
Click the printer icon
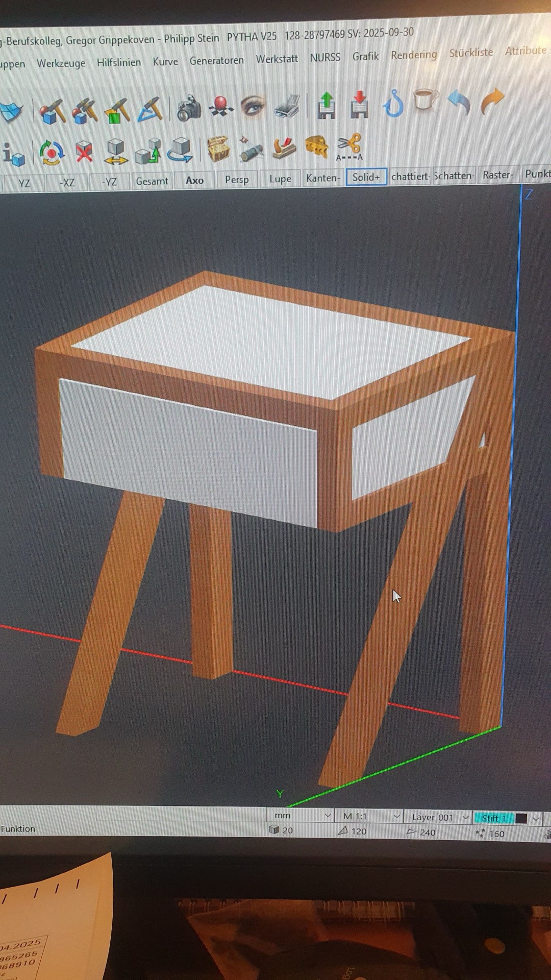[x=289, y=106]
